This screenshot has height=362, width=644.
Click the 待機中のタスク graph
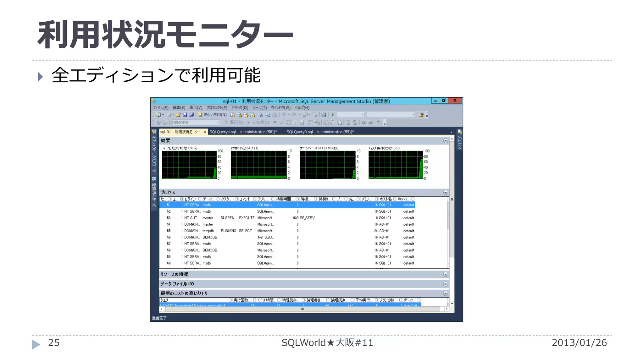pos(258,165)
